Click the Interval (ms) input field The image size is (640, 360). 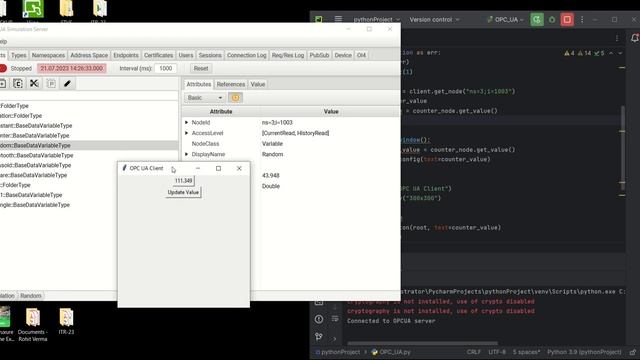coord(166,69)
